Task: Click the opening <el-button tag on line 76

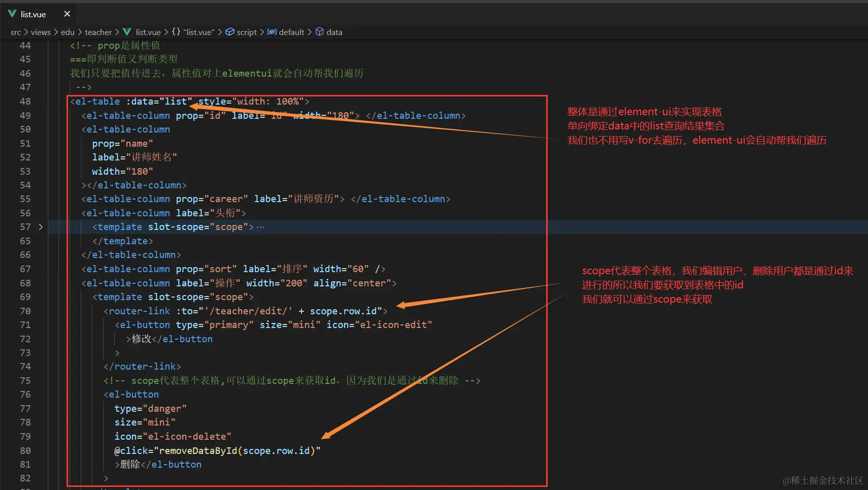Action: pos(131,395)
